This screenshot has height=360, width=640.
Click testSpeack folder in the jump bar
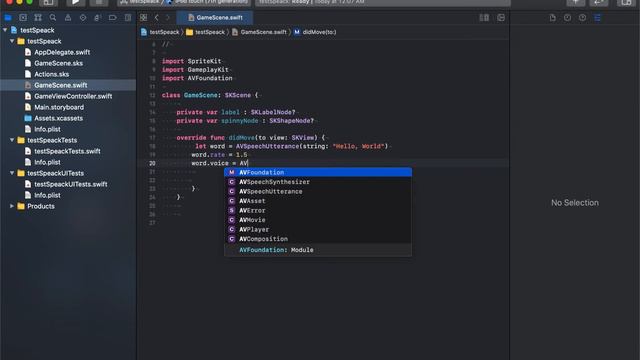click(x=205, y=32)
